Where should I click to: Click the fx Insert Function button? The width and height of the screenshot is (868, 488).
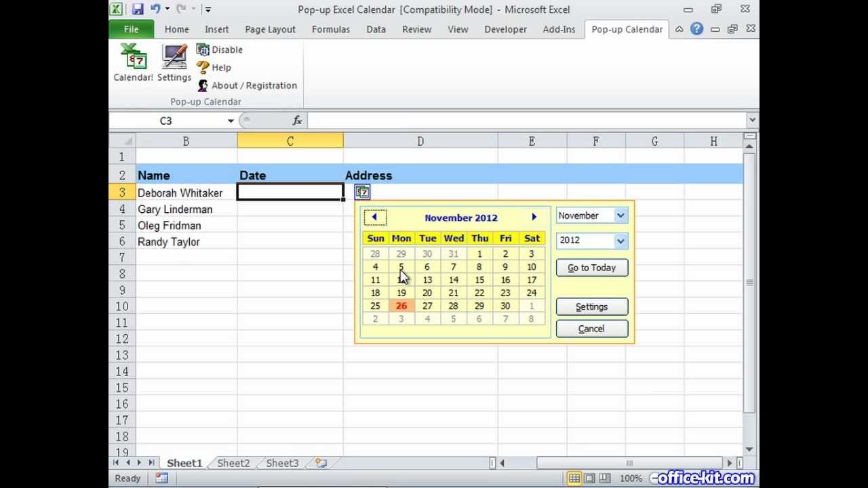[x=297, y=121]
